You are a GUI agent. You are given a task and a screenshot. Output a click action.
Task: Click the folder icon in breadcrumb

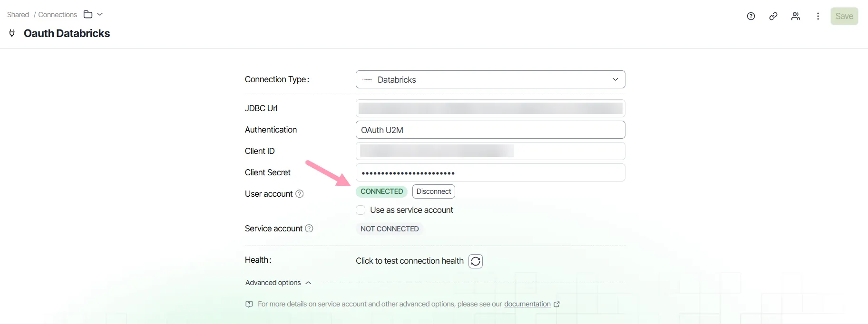[x=88, y=14]
